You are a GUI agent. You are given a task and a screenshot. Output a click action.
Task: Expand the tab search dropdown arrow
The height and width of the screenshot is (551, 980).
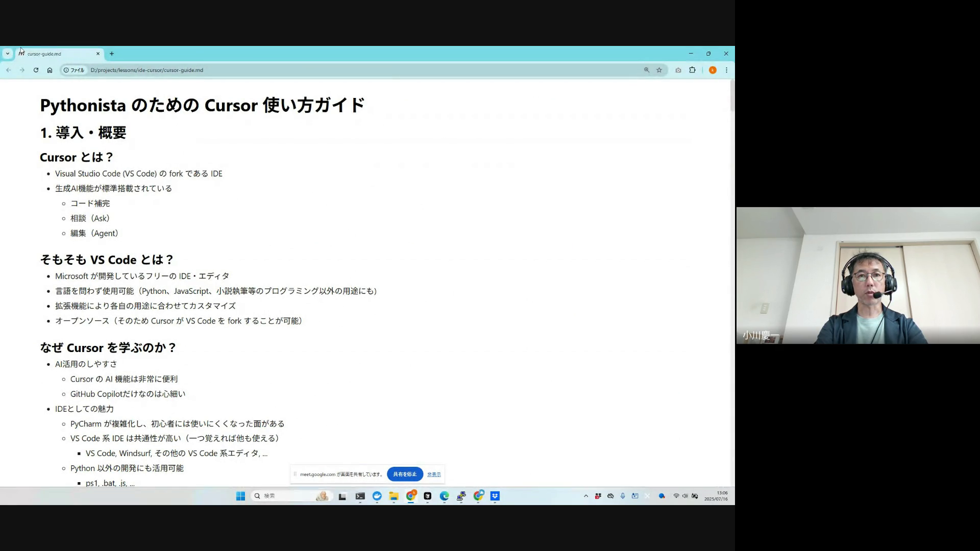[7, 54]
